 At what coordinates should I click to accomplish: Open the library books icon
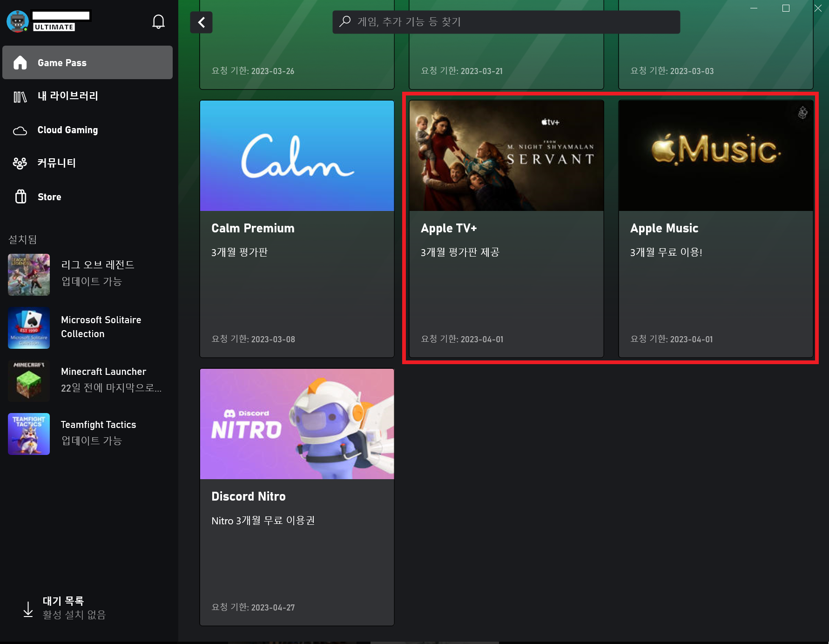pos(20,97)
